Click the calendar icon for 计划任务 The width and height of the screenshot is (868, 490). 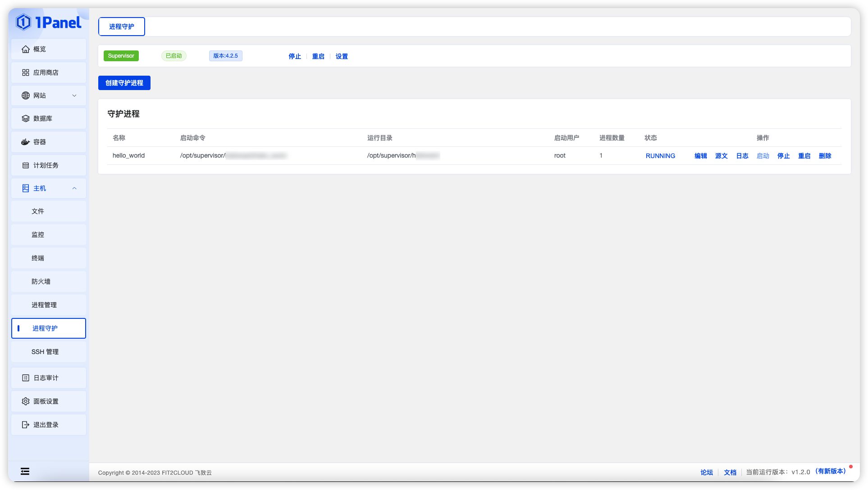[x=26, y=165]
